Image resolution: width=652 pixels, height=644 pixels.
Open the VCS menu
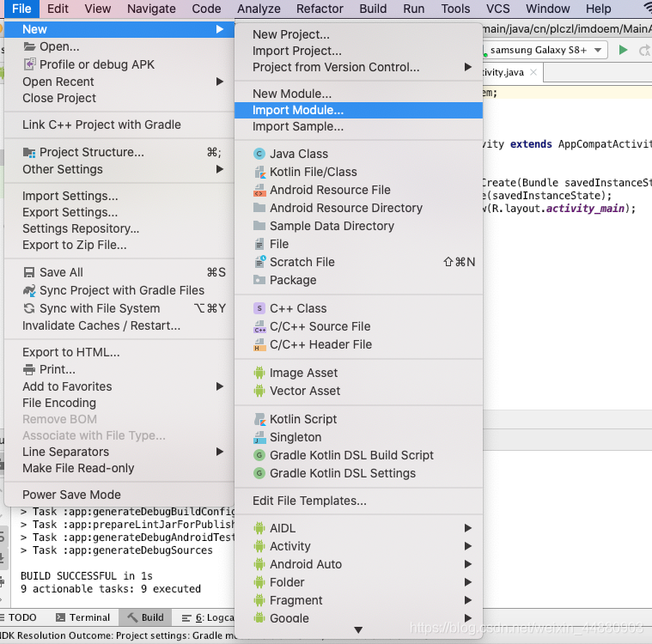point(497,9)
